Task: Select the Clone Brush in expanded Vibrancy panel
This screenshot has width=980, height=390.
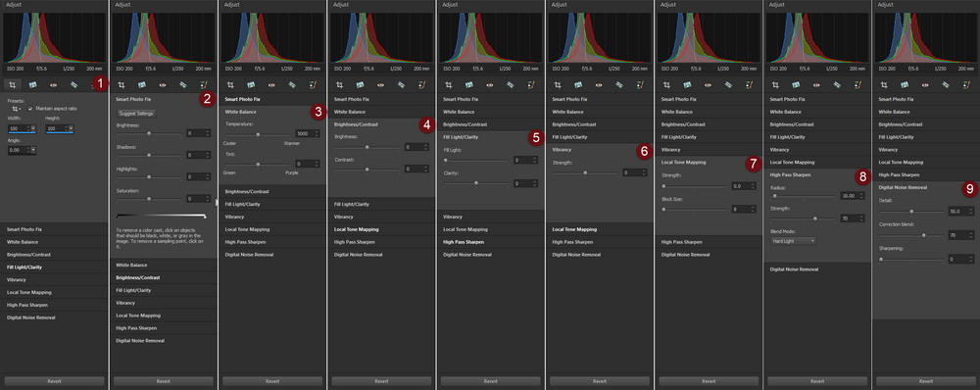Action: point(639,84)
